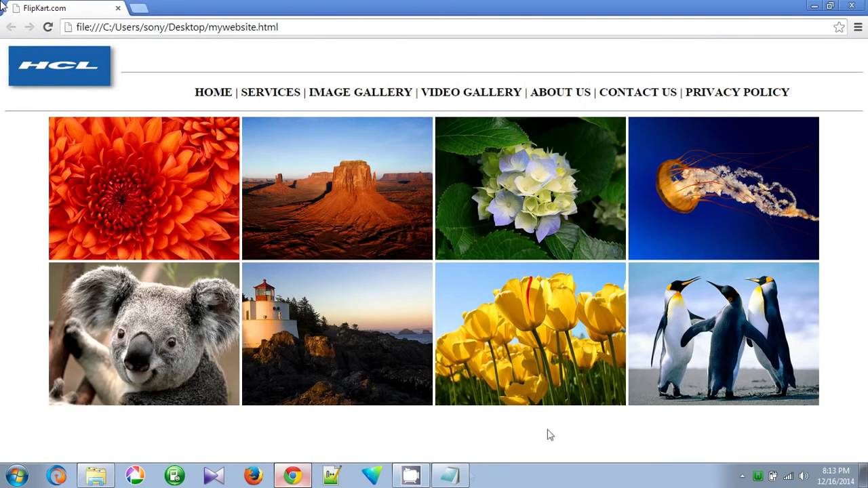Click the Show desktop strip

click(x=863, y=476)
